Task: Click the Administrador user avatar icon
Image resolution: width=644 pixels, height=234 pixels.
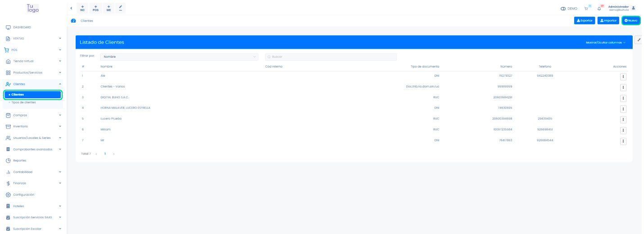Action: (x=634, y=8)
